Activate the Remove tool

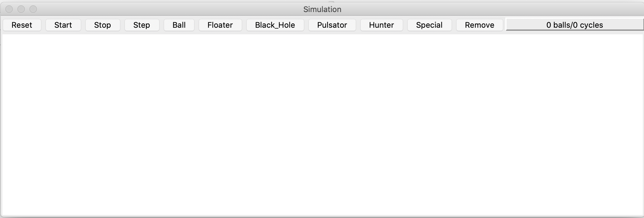pos(479,25)
